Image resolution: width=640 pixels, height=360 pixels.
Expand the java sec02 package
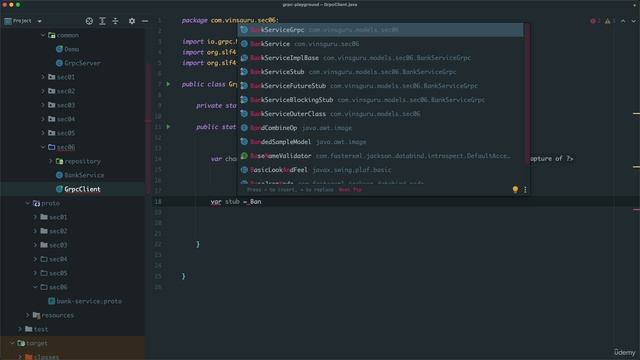[43, 91]
